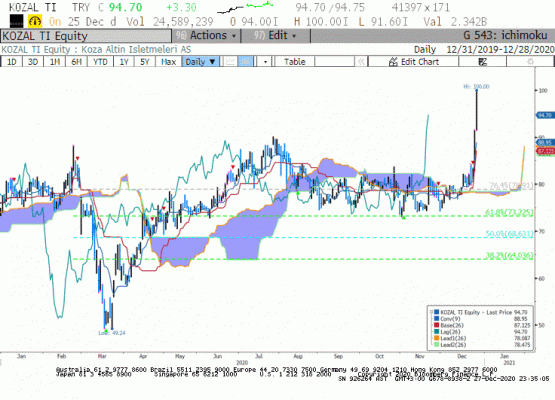
Task: Toggle the candlestick chart type icon
Action: point(246,62)
